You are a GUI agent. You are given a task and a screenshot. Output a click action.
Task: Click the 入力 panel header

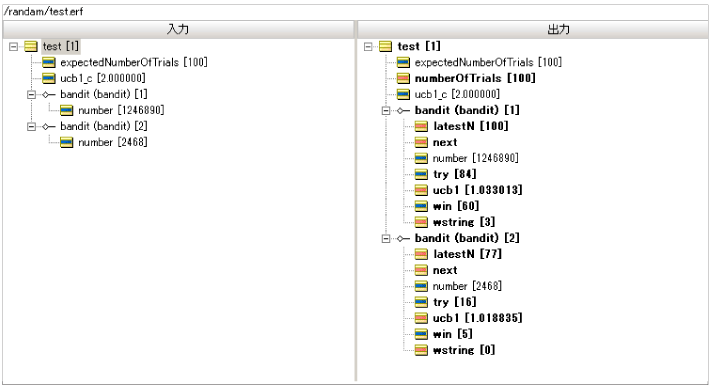pos(178,29)
